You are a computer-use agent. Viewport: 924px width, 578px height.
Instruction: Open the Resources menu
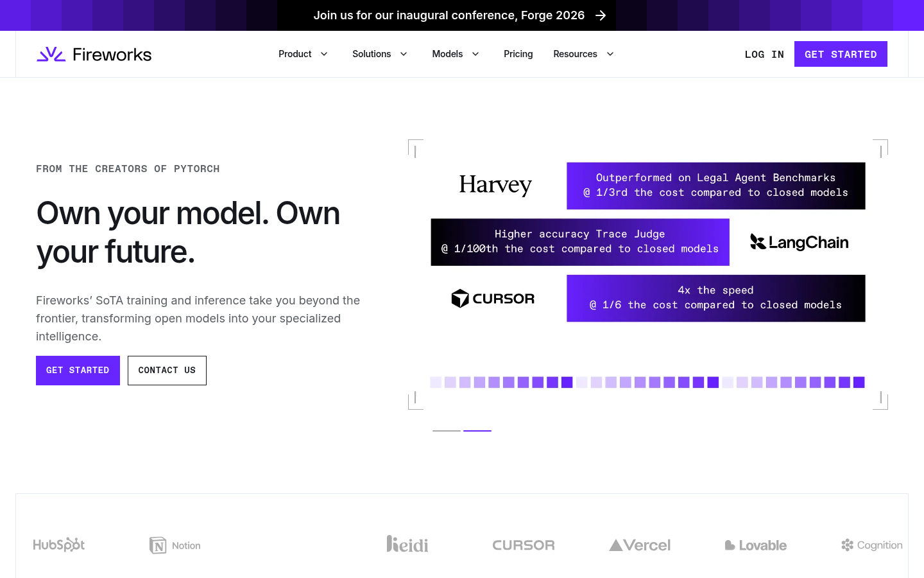(584, 54)
